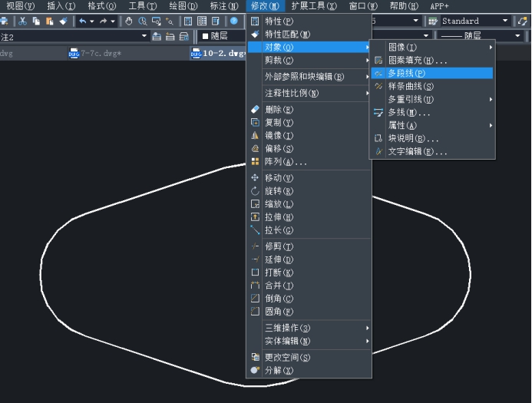
Task: Open the 绘图 (Draw) menu
Action: click(x=182, y=5)
